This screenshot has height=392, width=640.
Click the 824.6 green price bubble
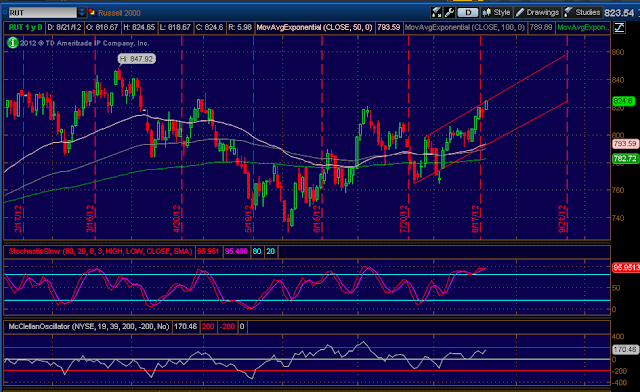coord(623,101)
